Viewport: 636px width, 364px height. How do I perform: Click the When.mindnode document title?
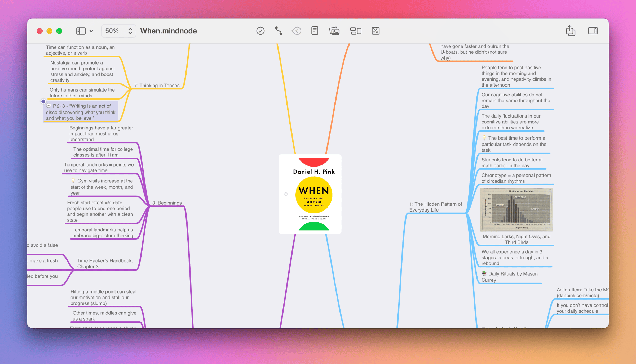pyautogui.click(x=169, y=31)
